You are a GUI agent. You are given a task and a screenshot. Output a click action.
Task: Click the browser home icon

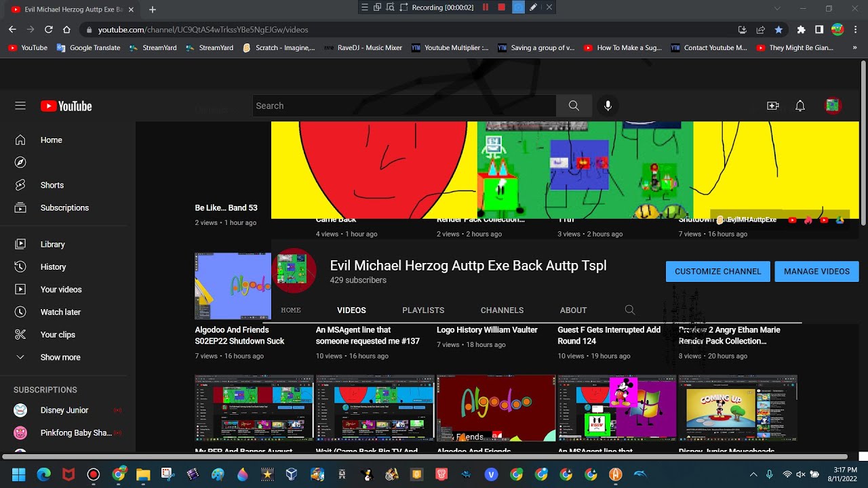66,30
